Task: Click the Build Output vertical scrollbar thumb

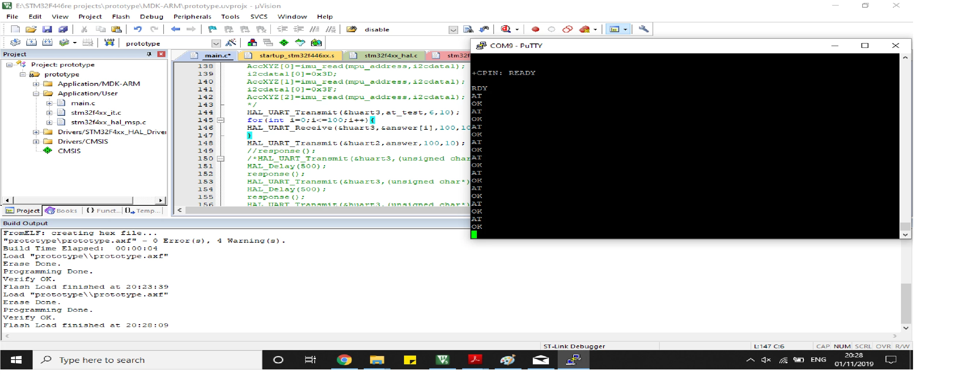Action: pyautogui.click(x=906, y=303)
